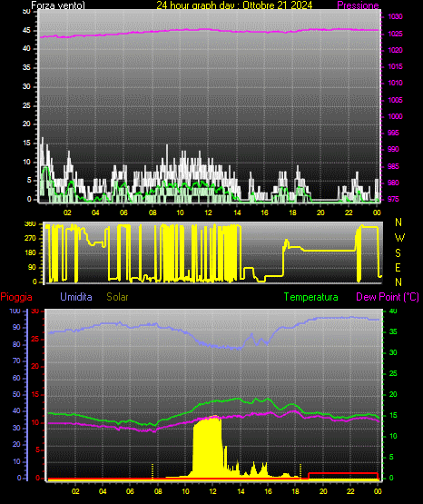Click hour 04 under the bottom humidity chart
The width and height of the screenshot is (423, 504).
point(103,491)
